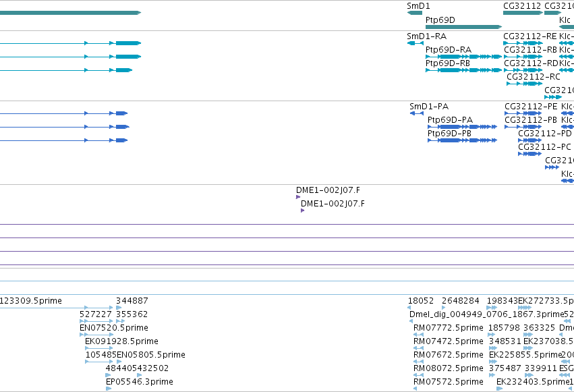Open Dmel_dig_004949_0706_1867.3prime feature
Image resolution: width=574 pixels, height=392 pixels.
pyautogui.click(x=486, y=314)
